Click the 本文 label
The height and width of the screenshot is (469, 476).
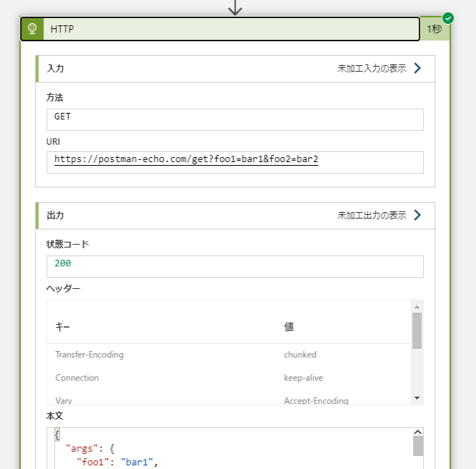55,416
